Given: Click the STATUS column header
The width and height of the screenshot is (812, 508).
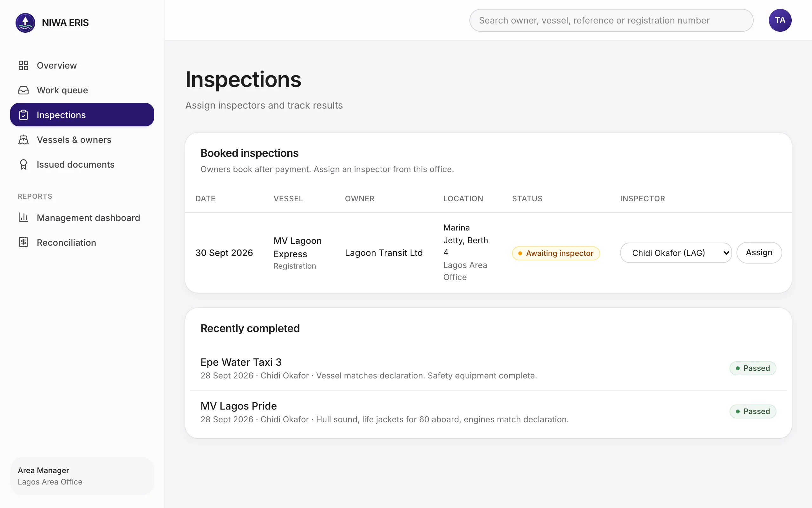Looking at the screenshot, I should click(x=527, y=198).
